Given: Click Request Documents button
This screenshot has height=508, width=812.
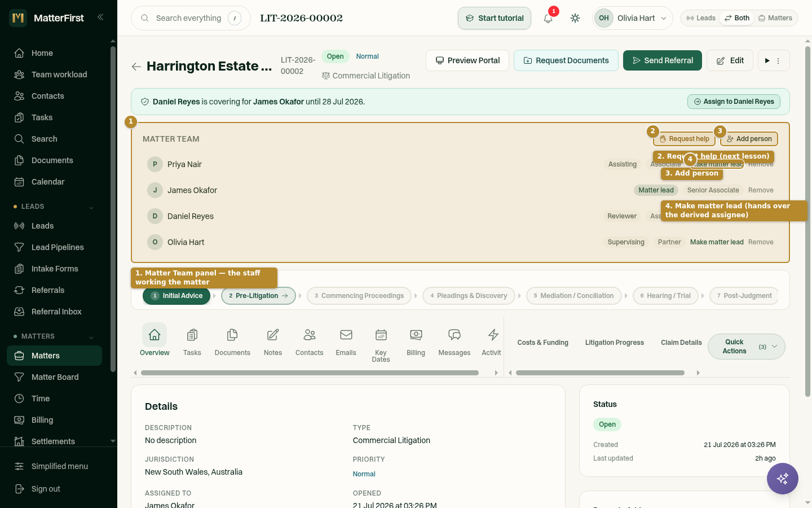Looking at the screenshot, I should [566, 60].
